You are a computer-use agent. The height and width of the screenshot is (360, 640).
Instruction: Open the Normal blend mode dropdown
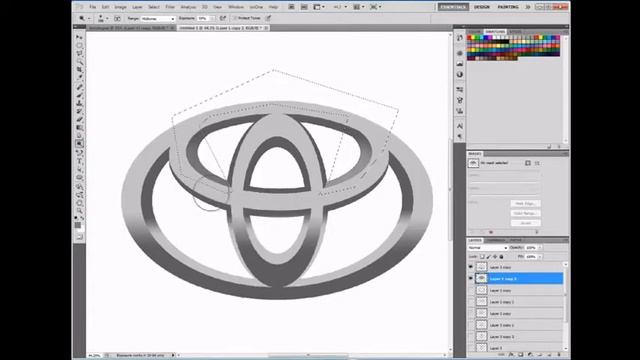488,248
